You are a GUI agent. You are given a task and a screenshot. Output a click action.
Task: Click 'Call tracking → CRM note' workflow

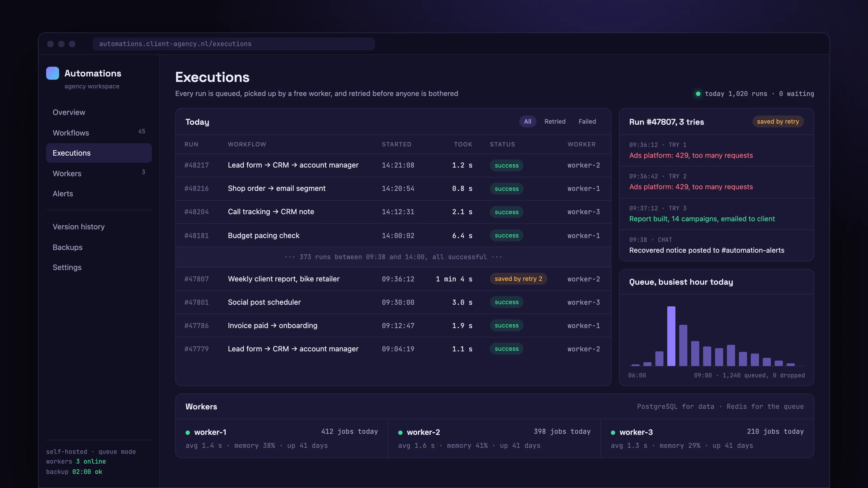click(x=271, y=211)
